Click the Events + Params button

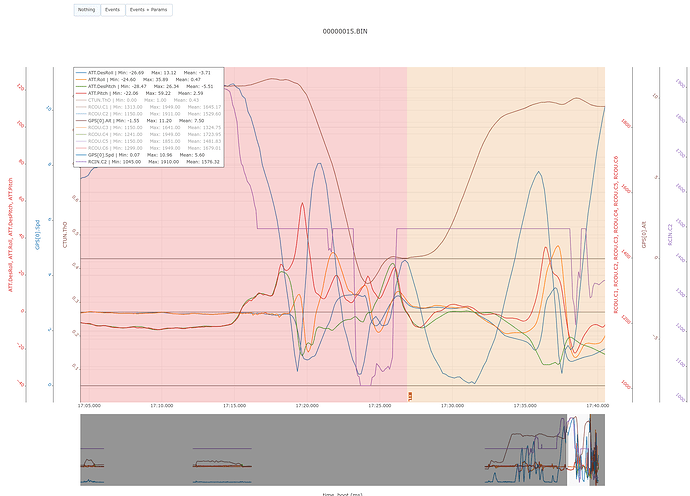click(149, 10)
